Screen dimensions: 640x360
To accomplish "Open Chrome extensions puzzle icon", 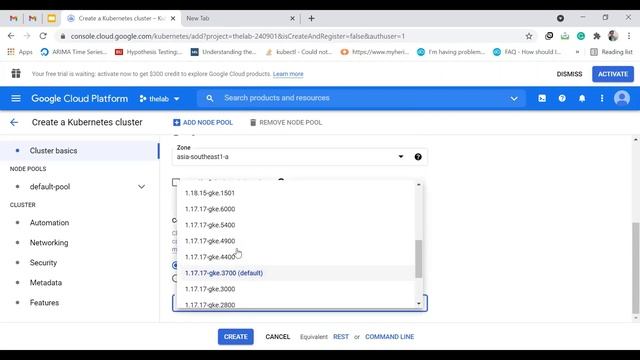I will (x=597, y=36).
